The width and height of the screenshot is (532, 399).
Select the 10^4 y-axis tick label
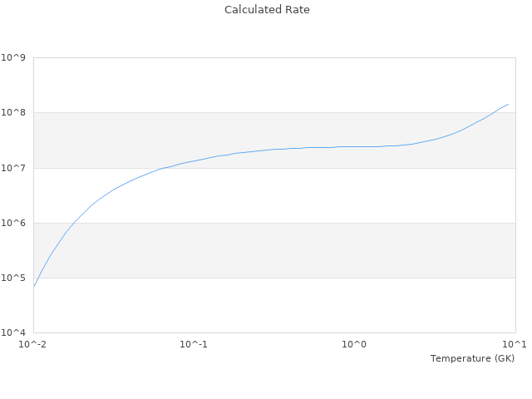(x=14, y=332)
